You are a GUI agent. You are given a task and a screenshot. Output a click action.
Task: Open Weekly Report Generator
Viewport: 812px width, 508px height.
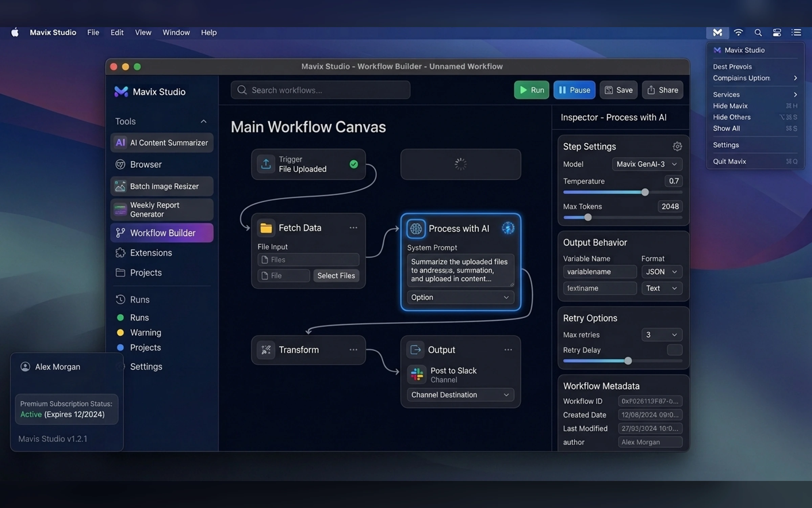point(162,210)
